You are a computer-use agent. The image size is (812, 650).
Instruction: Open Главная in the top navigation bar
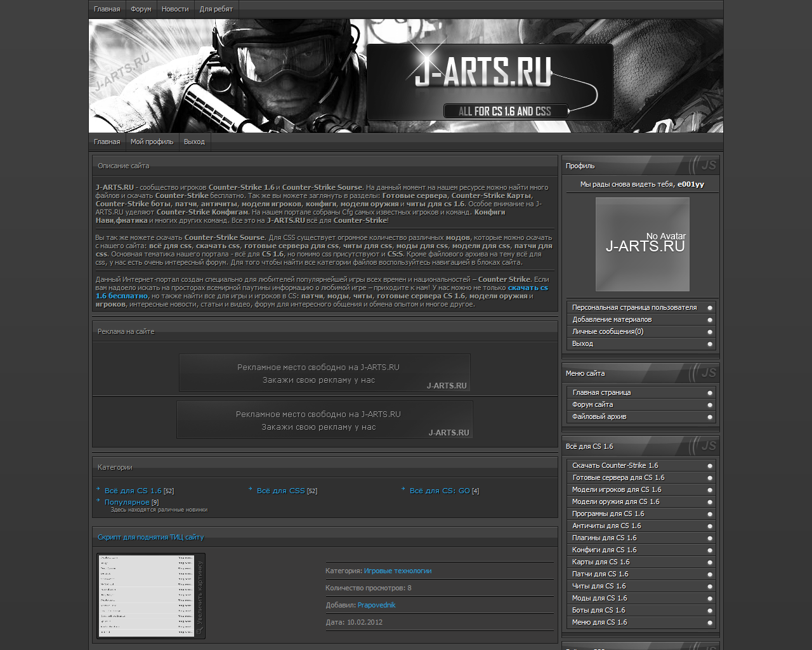pyautogui.click(x=107, y=9)
